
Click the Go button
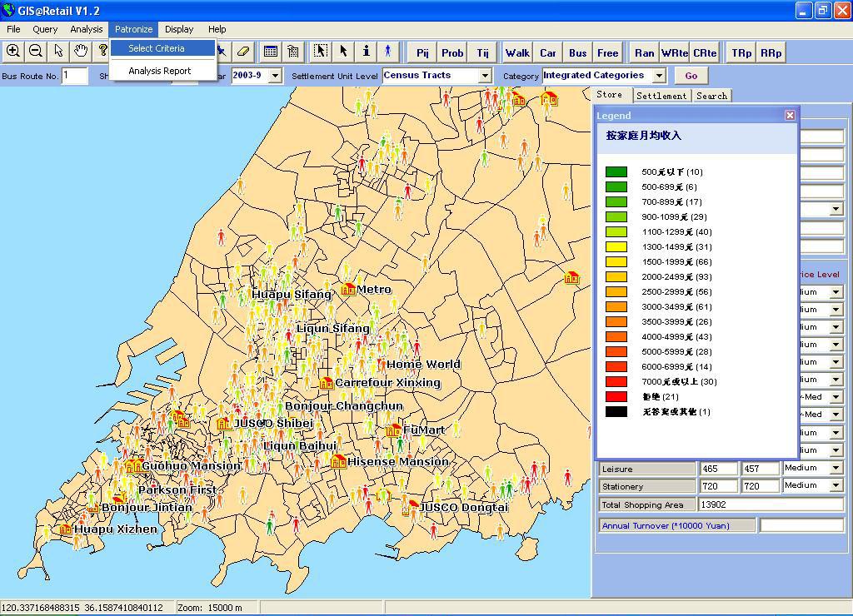coord(691,76)
